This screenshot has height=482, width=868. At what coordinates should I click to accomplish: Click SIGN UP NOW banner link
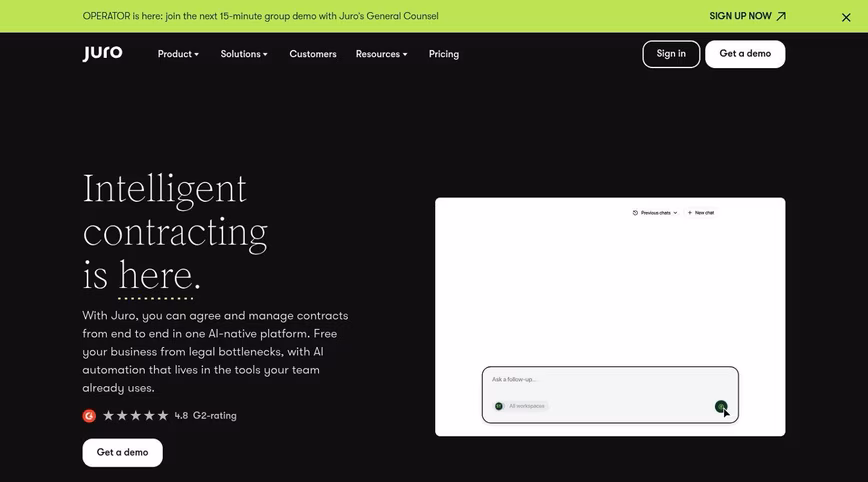(x=747, y=16)
